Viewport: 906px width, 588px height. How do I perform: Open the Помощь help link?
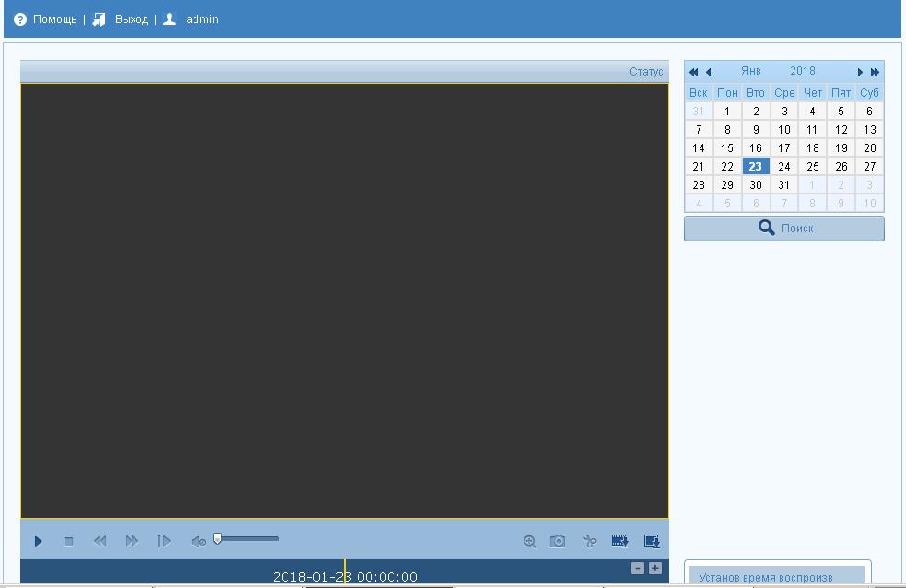pos(54,19)
